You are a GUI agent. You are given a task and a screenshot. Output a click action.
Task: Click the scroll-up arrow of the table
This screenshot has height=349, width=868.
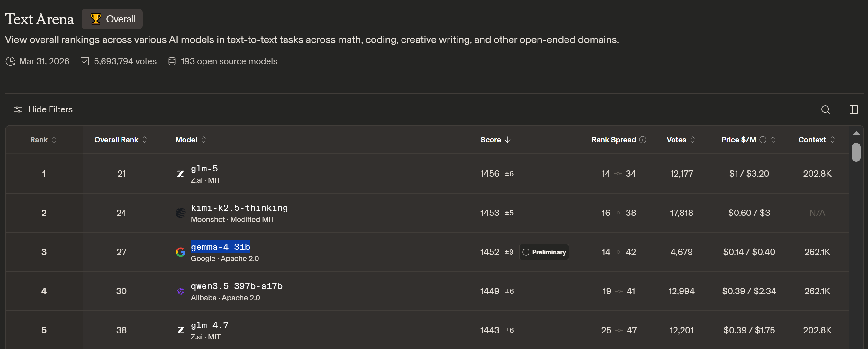click(856, 134)
